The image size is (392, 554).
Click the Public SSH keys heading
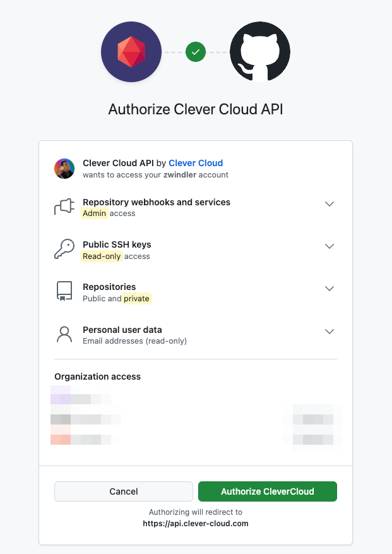[117, 244]
